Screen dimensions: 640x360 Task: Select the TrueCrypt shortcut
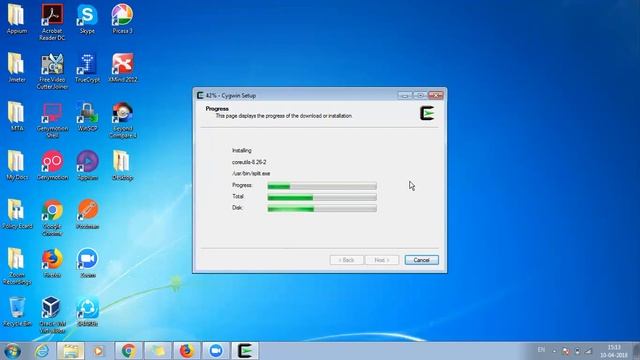[x=87, y=68]
